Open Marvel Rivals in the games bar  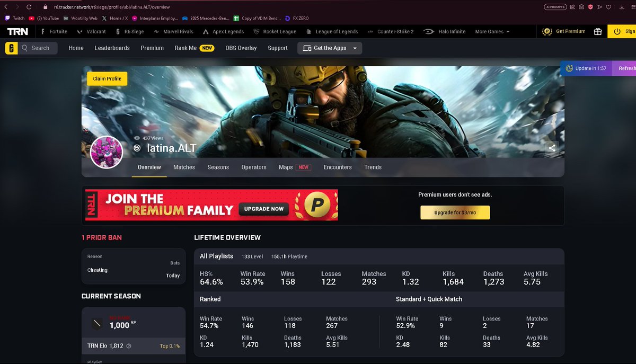[173, 31]
